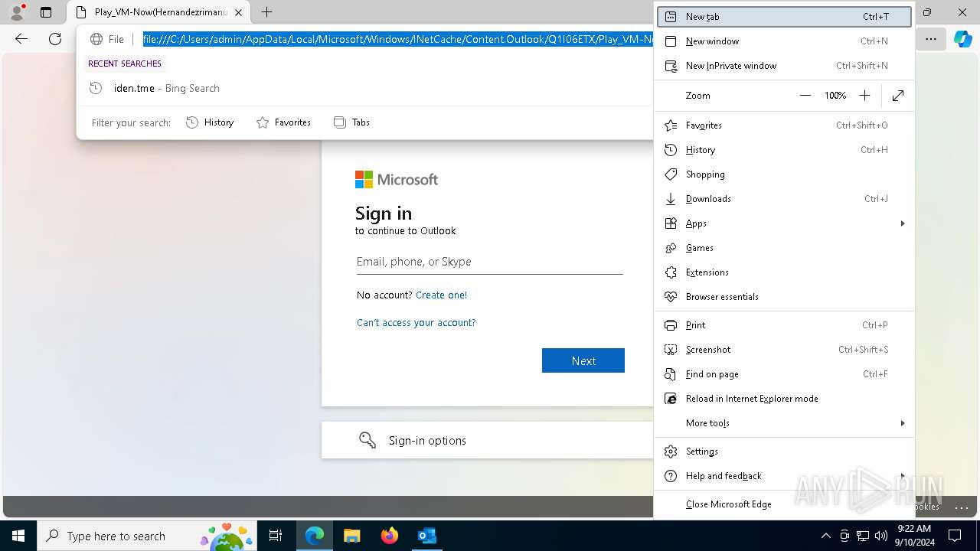
Task: Filter search by Tabs
Action: [x=351, y=122]
